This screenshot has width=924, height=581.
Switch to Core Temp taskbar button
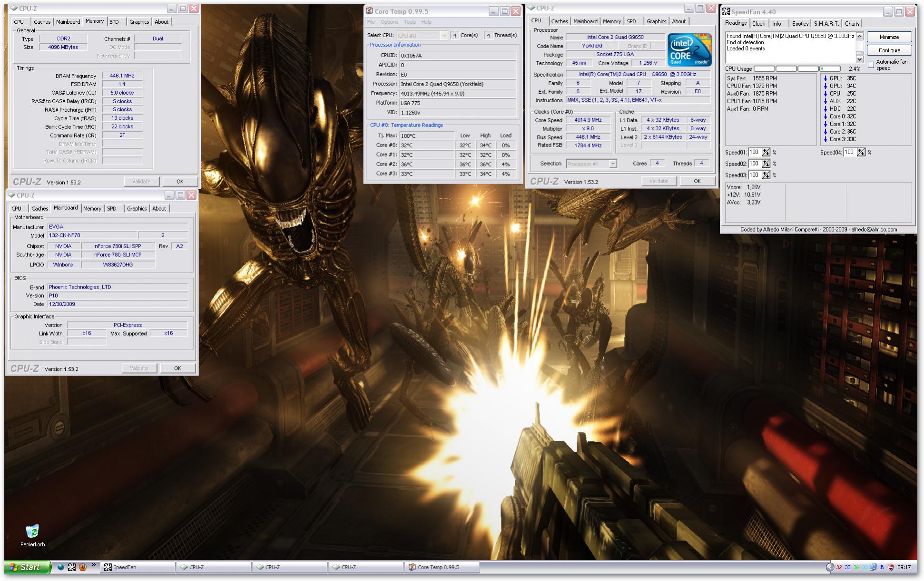(x=442, y=567)
